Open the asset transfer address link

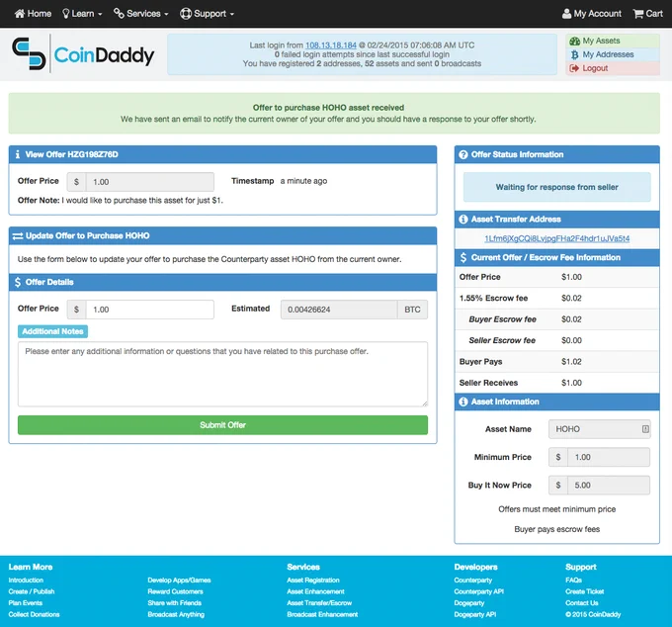(557, 238)
